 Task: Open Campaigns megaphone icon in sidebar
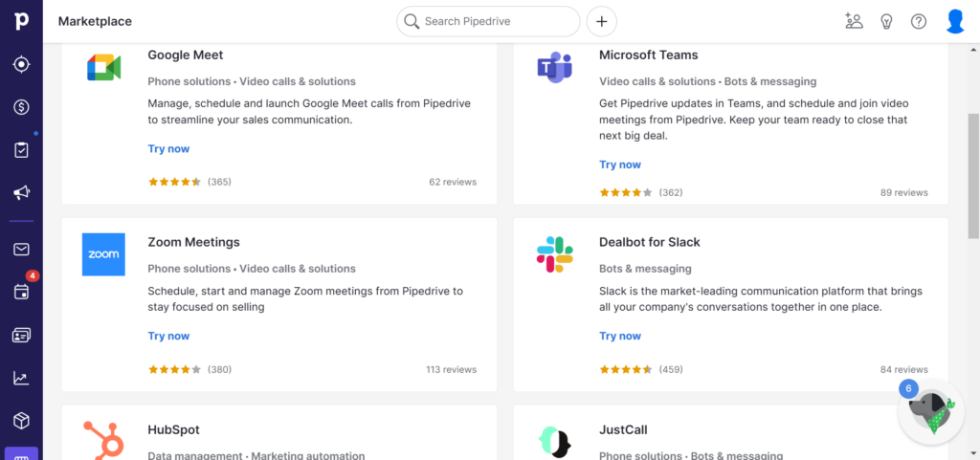tap(21, 193)
